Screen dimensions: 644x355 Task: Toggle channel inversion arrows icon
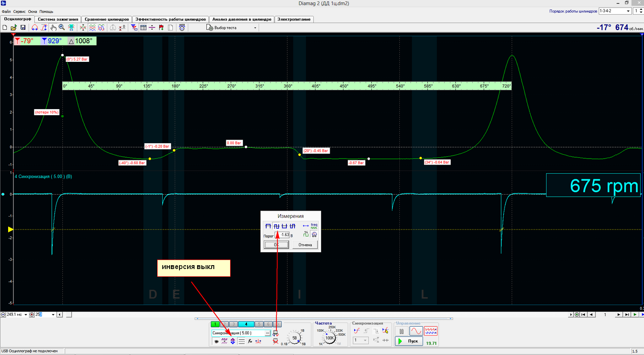tap(233, 341)
